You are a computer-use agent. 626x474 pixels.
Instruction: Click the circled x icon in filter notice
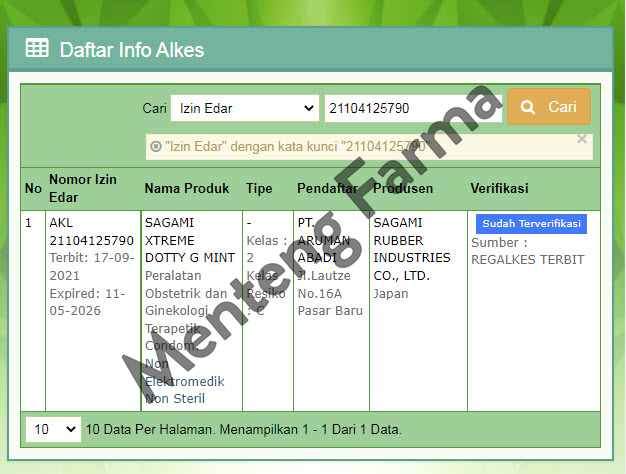click(x=156, y=147)
